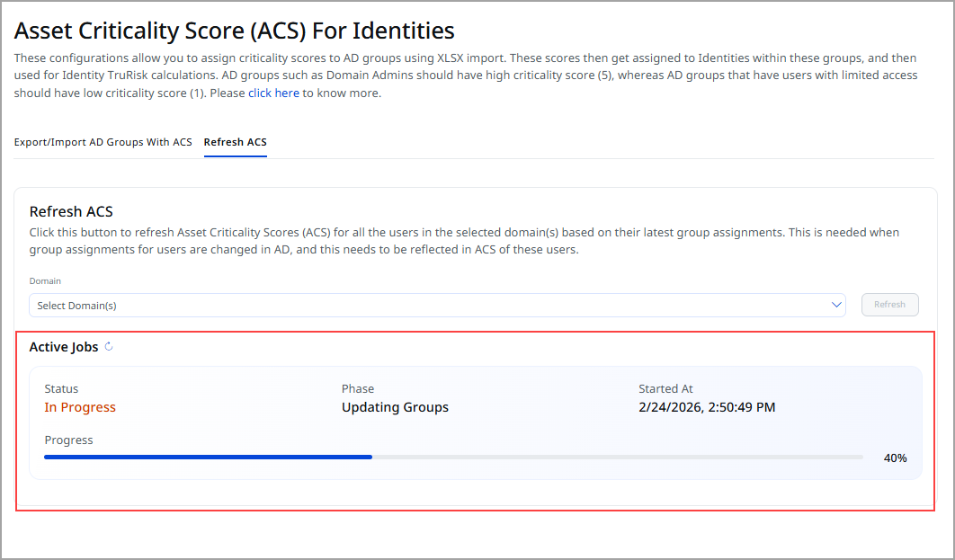The image size is (955, 560).
Task: Click the Phase column label
Action: [358, 389]
